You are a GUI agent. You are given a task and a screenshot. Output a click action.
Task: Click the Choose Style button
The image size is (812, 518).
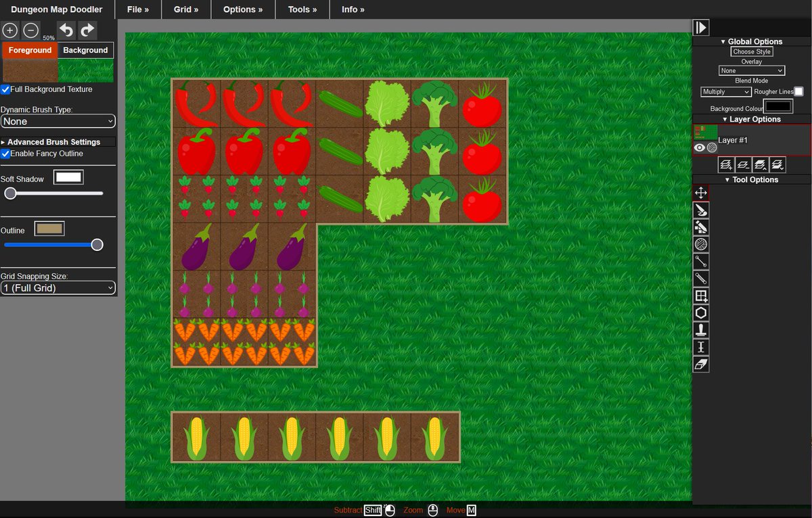tap(752, 51)
